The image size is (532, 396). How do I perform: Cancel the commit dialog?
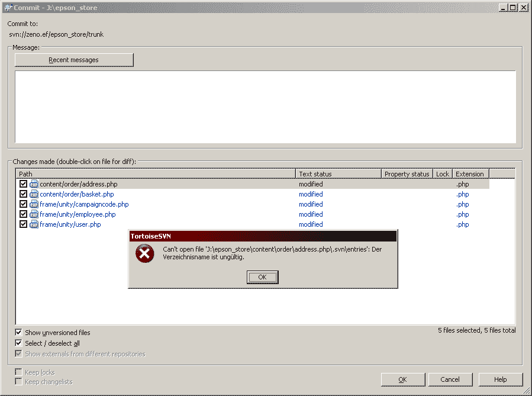click(x=450, y=379)
